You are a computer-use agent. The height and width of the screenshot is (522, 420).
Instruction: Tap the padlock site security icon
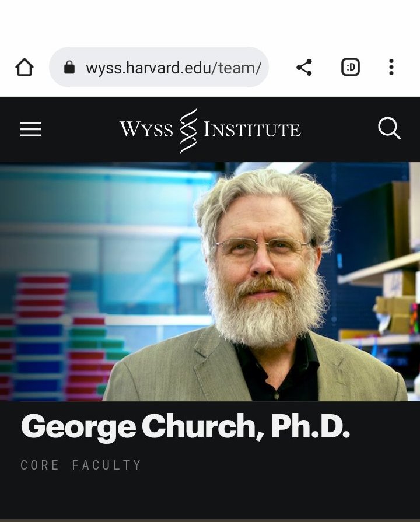[69, 67]
